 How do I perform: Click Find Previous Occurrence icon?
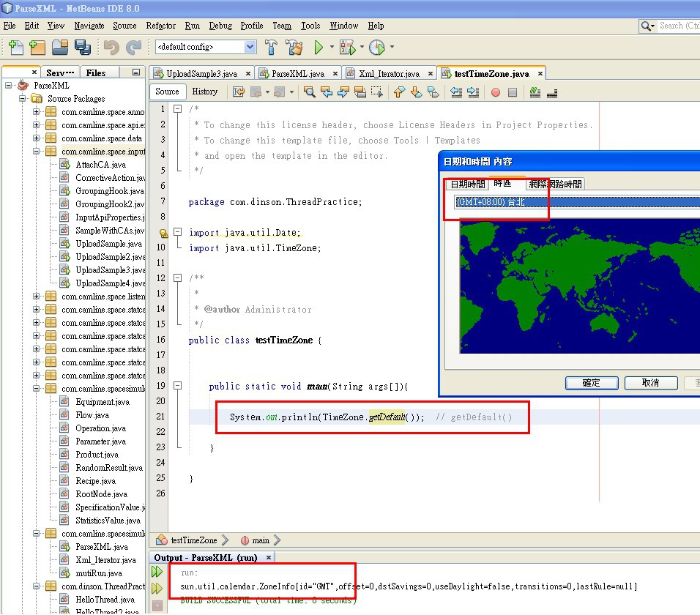coord(327,92)
